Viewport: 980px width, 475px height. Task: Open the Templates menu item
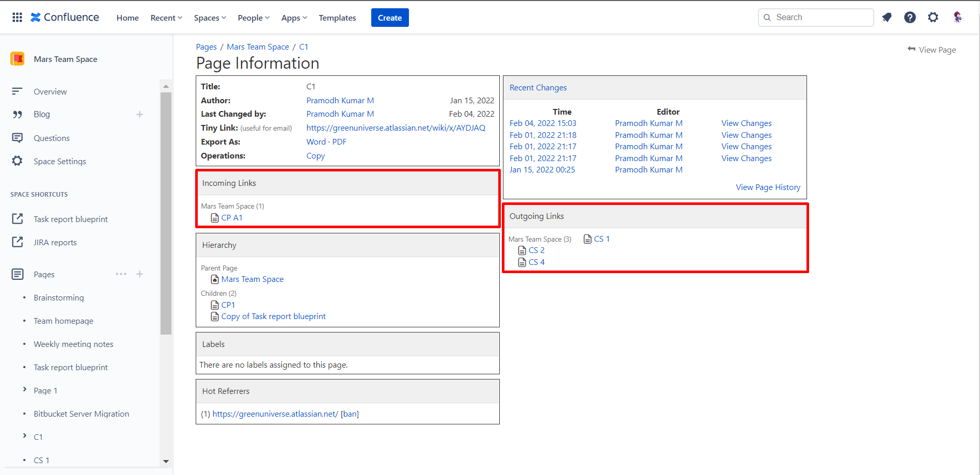337,17
